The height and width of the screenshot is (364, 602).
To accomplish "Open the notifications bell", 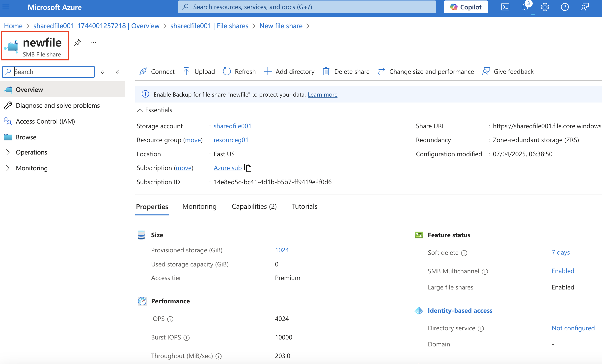I will [x=525, y=7].
